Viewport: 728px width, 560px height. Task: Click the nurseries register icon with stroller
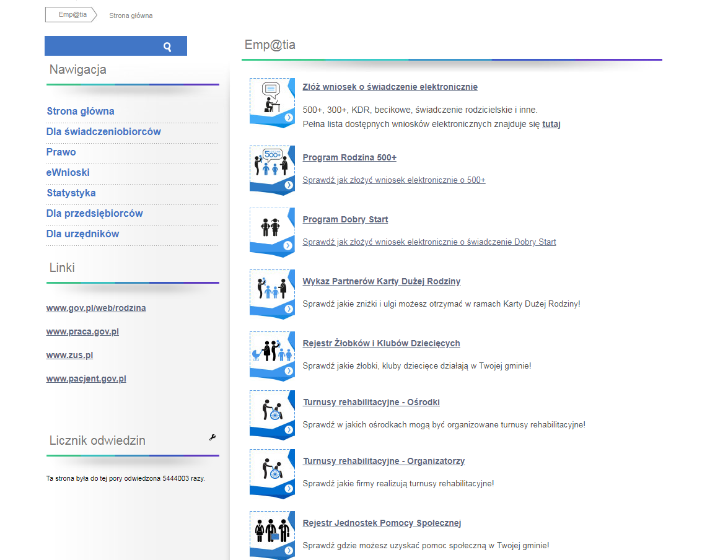[272, 356]
